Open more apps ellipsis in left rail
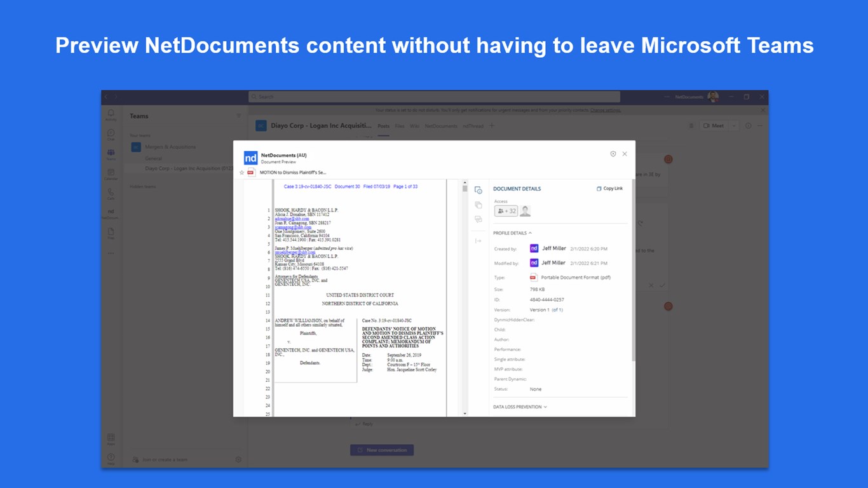The height and width of the screenshot is (488, 868). pyautogui.click(x=111, y=253)
